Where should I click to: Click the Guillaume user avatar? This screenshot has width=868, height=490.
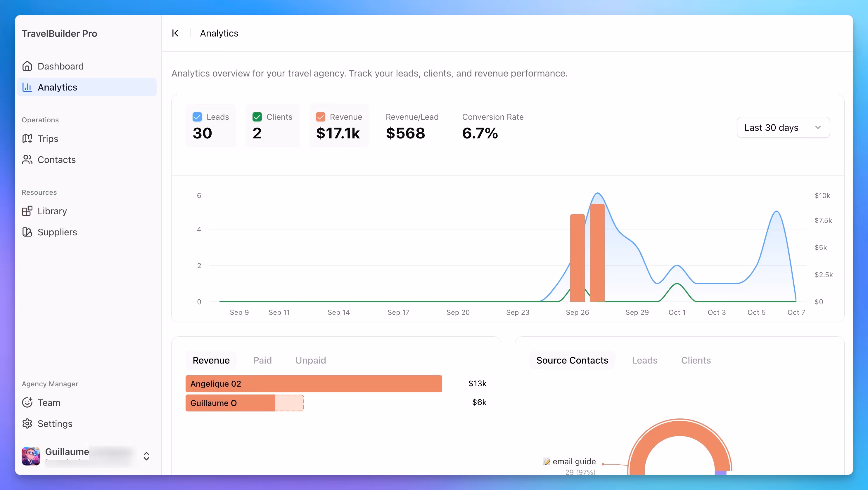coord(31,456)
